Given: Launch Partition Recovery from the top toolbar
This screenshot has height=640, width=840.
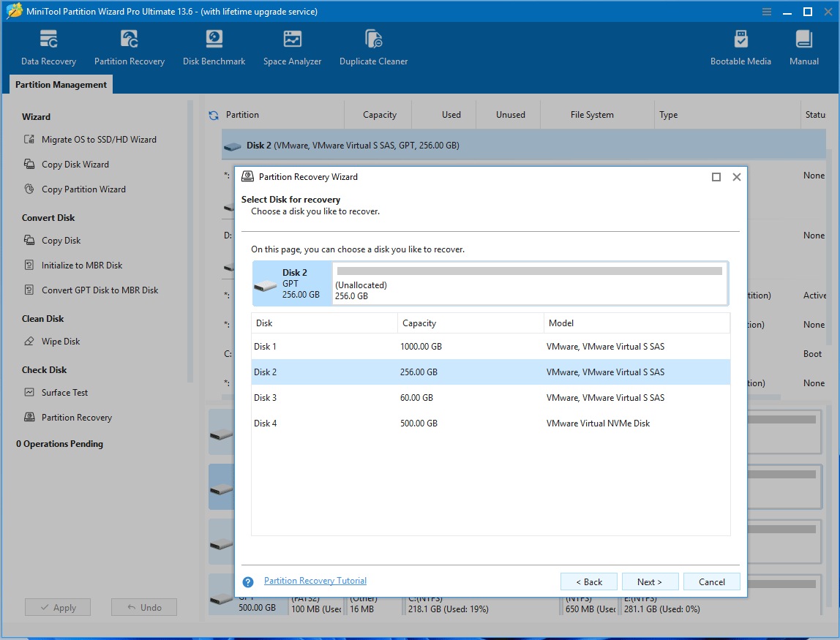Looking at the screenshot, I should 129,48.
